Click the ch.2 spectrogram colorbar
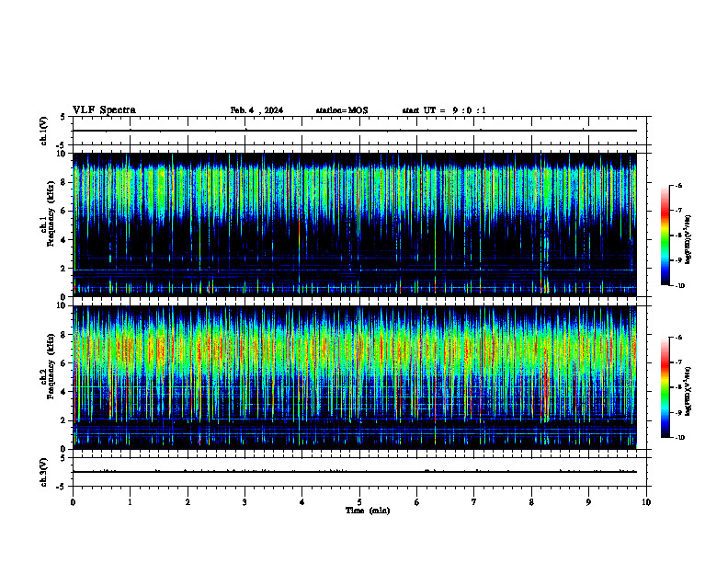 (665, 387)
